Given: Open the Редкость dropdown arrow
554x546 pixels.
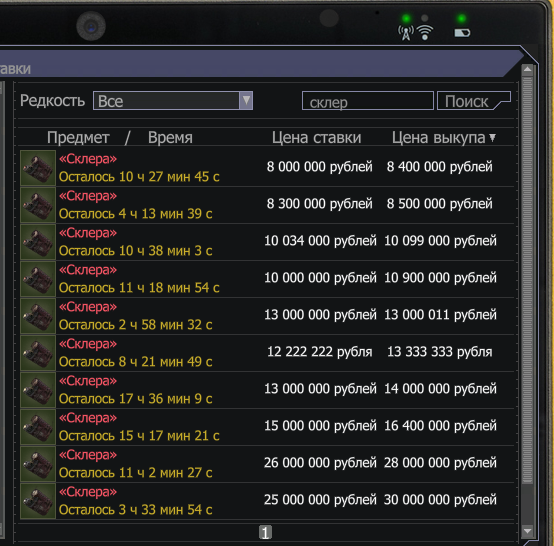Looking at the screenshot, I should pos(246,101).
